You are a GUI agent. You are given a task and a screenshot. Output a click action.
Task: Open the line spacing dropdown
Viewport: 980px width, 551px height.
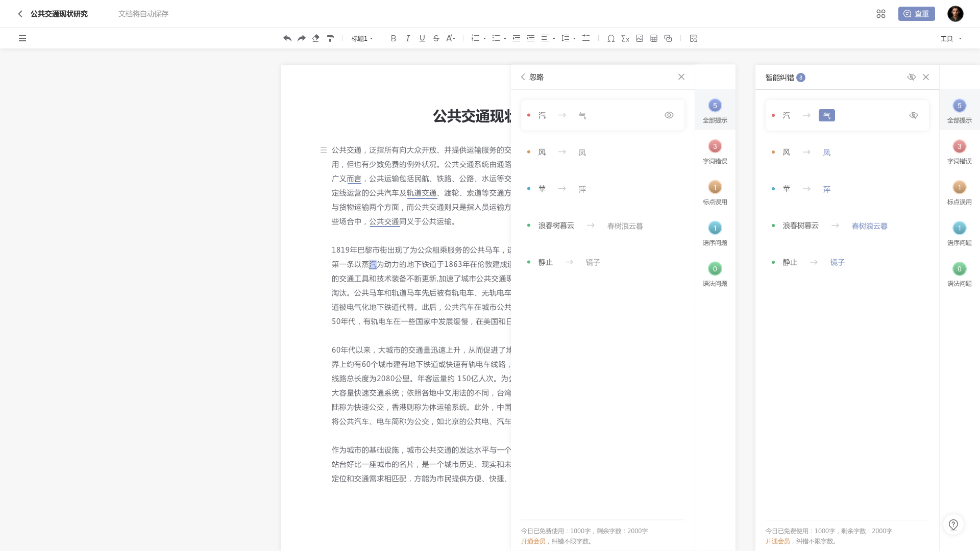(569, 38)
